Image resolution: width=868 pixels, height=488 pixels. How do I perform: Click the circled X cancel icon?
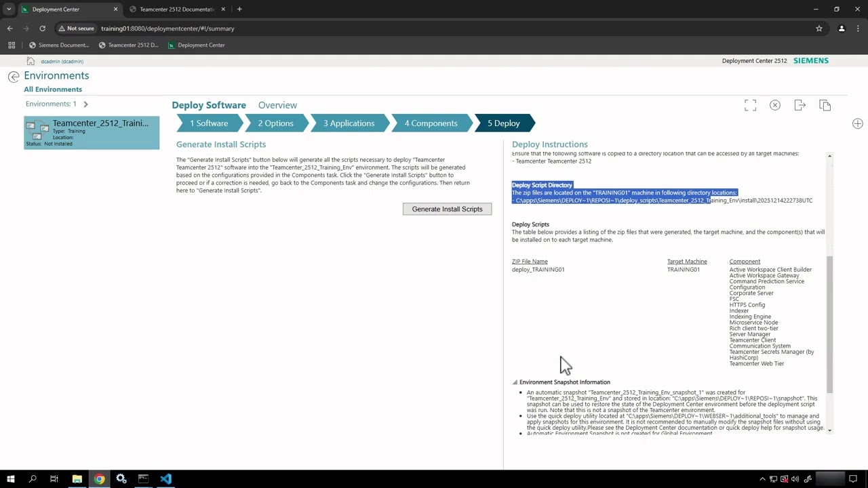point(775,105)
